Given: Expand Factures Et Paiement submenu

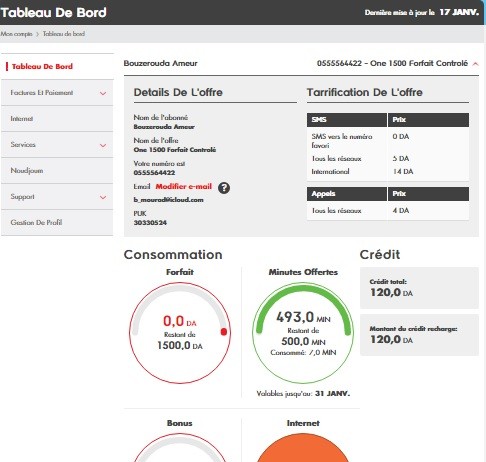Looking at the screenshot, I should (x=103, y=93).
